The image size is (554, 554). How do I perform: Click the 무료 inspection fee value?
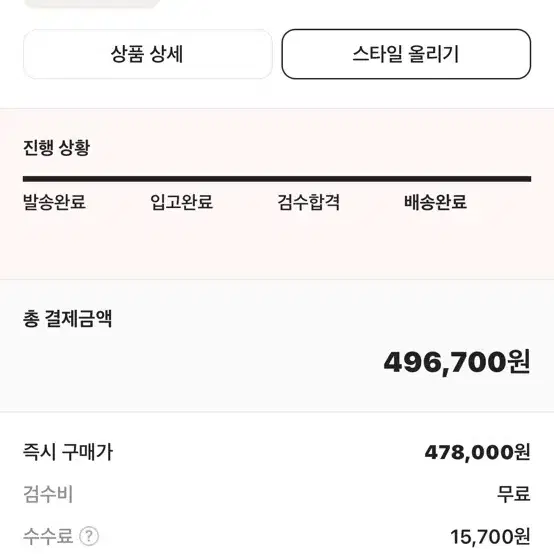pyautogui.click(x=514, y=494)
